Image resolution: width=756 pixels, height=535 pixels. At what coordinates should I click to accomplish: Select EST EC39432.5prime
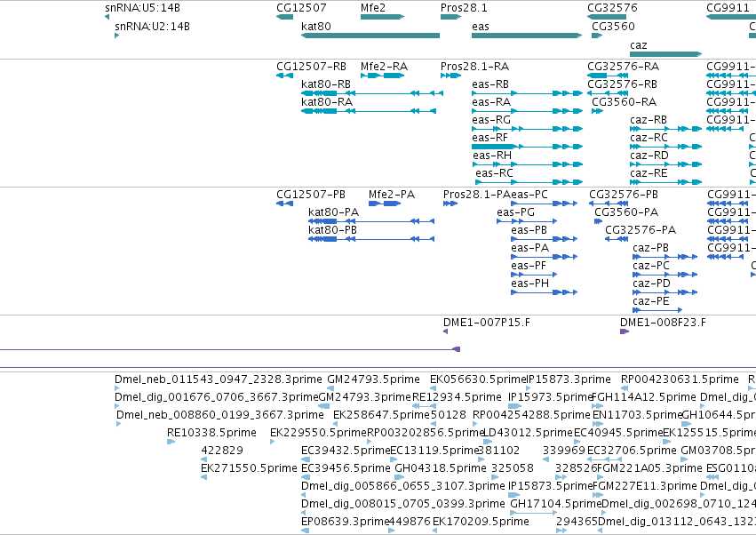(346, 451)
